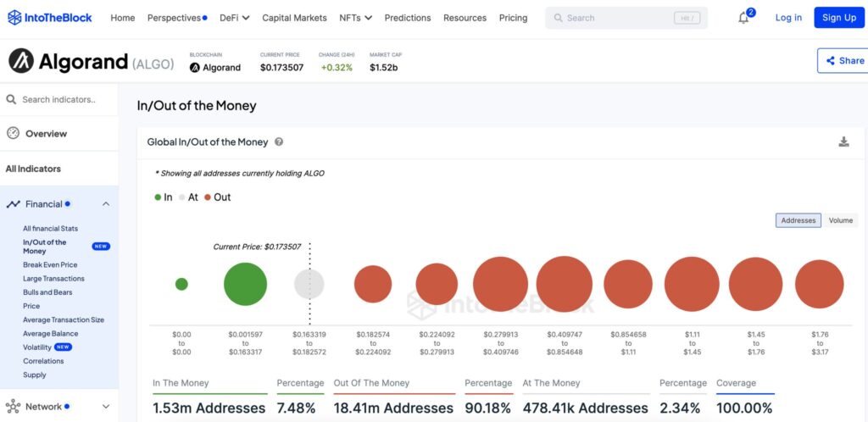The height and width of the screenshot is (422, 868).
Task: Download the Global In/Out chart data
Action: 843,142
